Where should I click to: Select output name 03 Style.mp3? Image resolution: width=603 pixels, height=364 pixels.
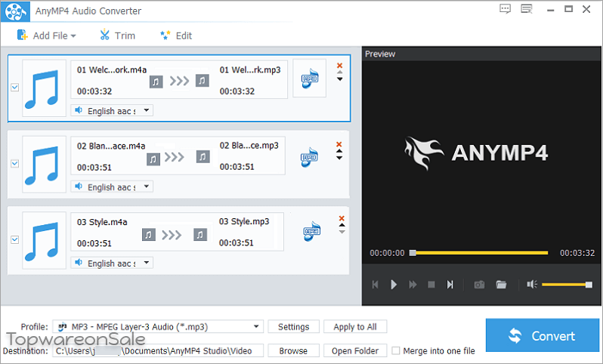click(x=244, y=221)
